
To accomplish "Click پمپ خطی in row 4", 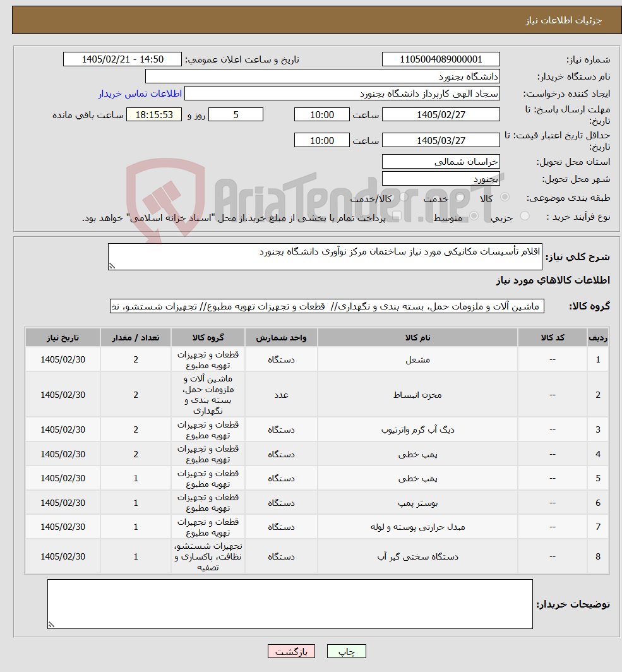I will (417, 454).
